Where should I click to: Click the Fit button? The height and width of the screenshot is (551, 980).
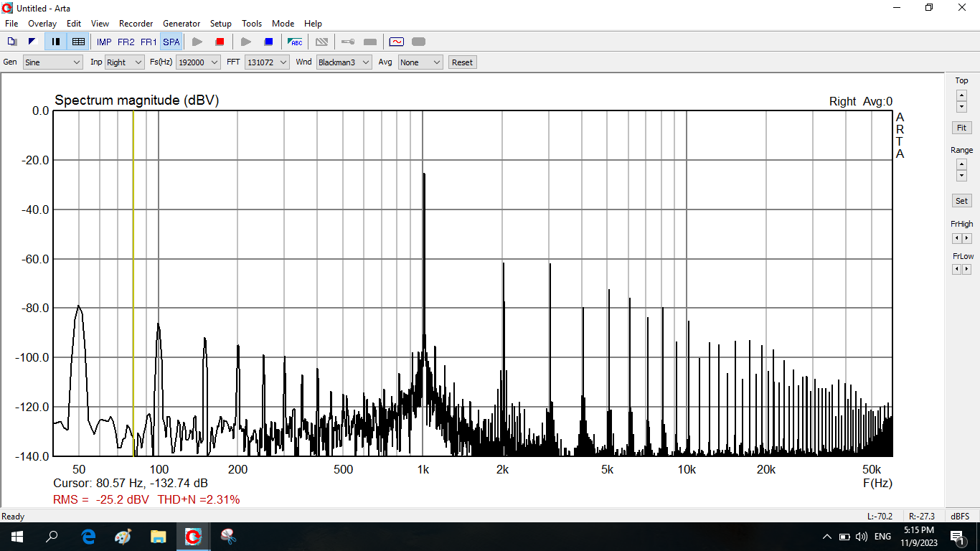point(961,128)
